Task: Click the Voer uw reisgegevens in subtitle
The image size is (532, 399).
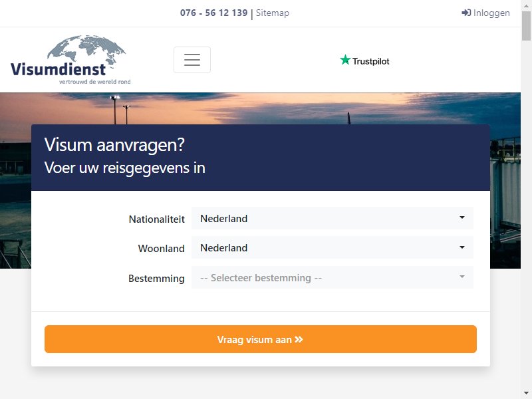Action: point(125,168)
